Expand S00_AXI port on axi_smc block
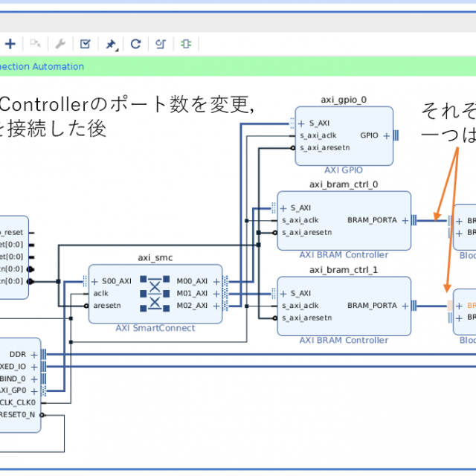476x476 pixels. tap(95, 281)
